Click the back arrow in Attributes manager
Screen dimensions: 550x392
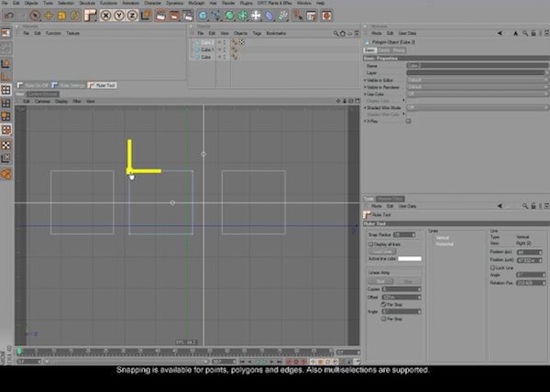click(x=500, y=33)
